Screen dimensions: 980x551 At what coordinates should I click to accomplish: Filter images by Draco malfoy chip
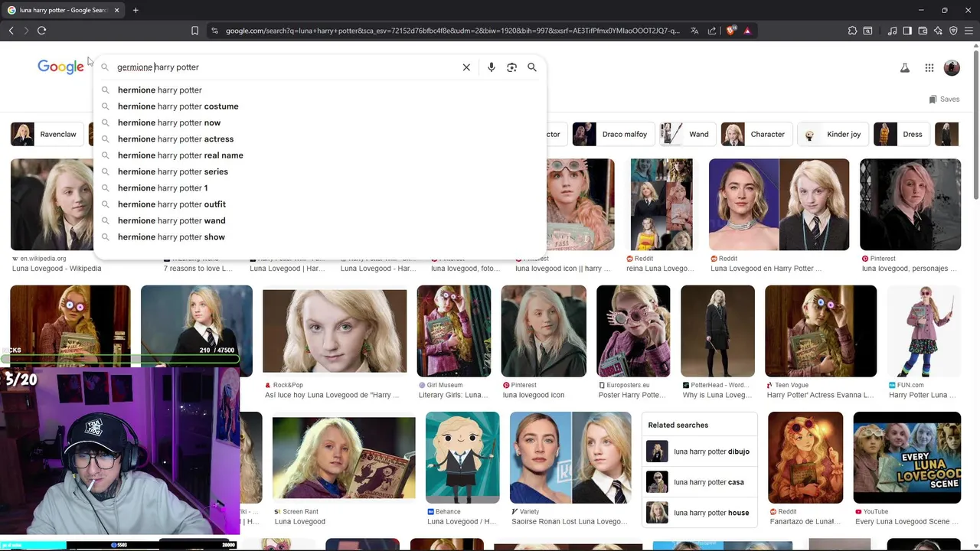pos(612,134)
